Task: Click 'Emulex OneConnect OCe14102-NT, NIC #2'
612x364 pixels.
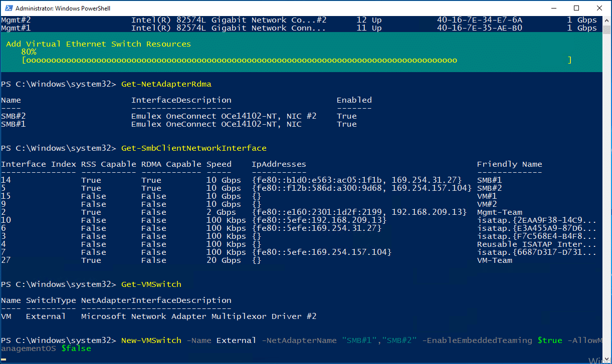Action: [x=224, y=116]
